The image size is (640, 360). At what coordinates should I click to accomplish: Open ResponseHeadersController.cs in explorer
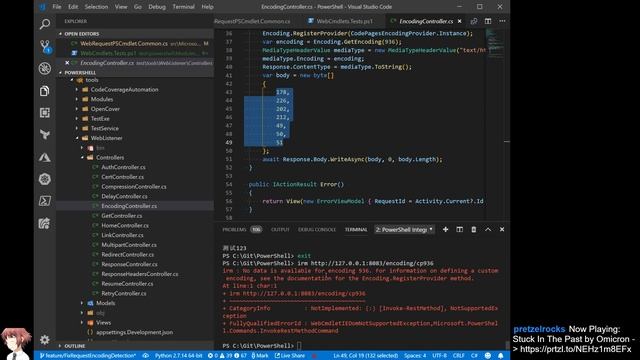(x=140, y=274)
